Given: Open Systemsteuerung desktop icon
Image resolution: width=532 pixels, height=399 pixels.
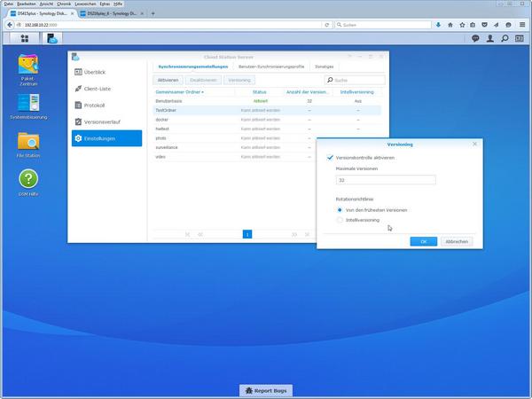Looking at the screenshot, I should tap(28, 106).
